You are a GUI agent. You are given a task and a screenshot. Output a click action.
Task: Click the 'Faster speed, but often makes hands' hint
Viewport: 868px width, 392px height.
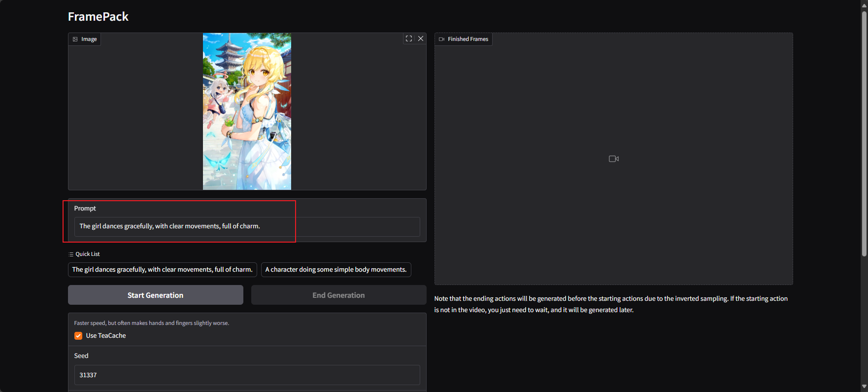click(x=152, y=323)
